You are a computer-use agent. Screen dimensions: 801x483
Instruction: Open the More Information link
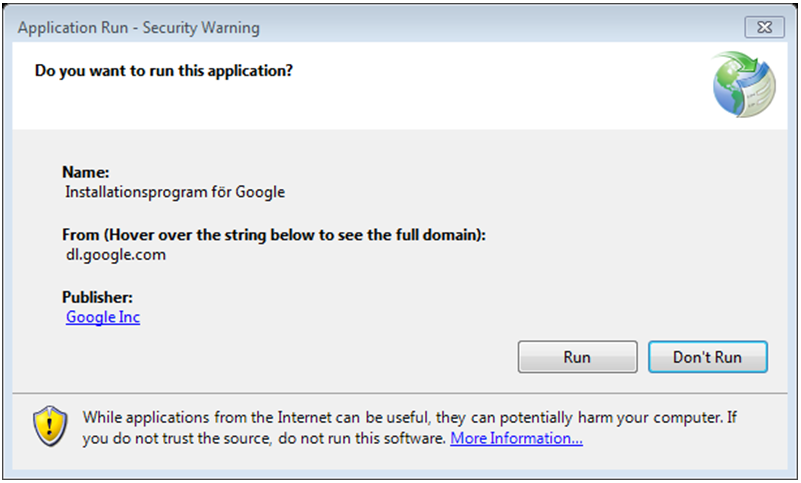pyautogui.click(x=516, y=438)
